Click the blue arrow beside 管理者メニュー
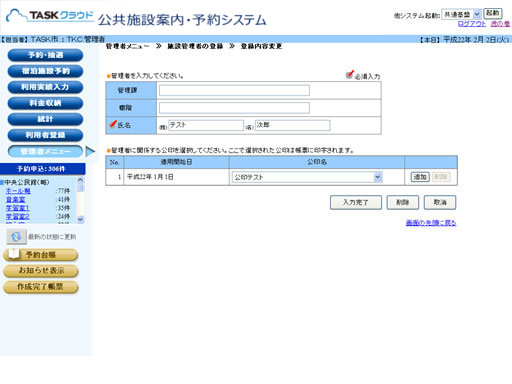Screen dimensions: 512x384 90,151
